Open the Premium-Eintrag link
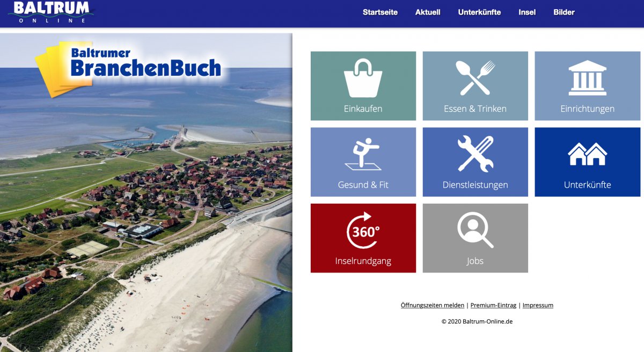This screenshot has width=644, height=352. tap(493, 305)
